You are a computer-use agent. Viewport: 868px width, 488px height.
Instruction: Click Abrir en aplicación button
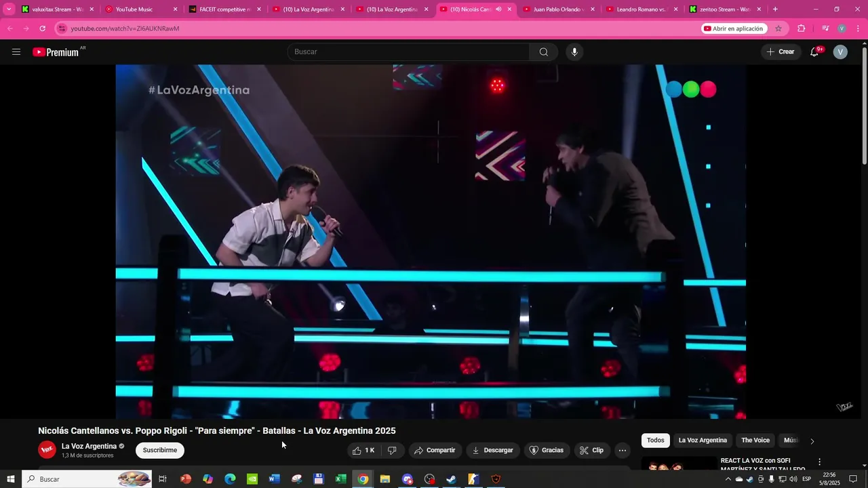coord(734,28)
